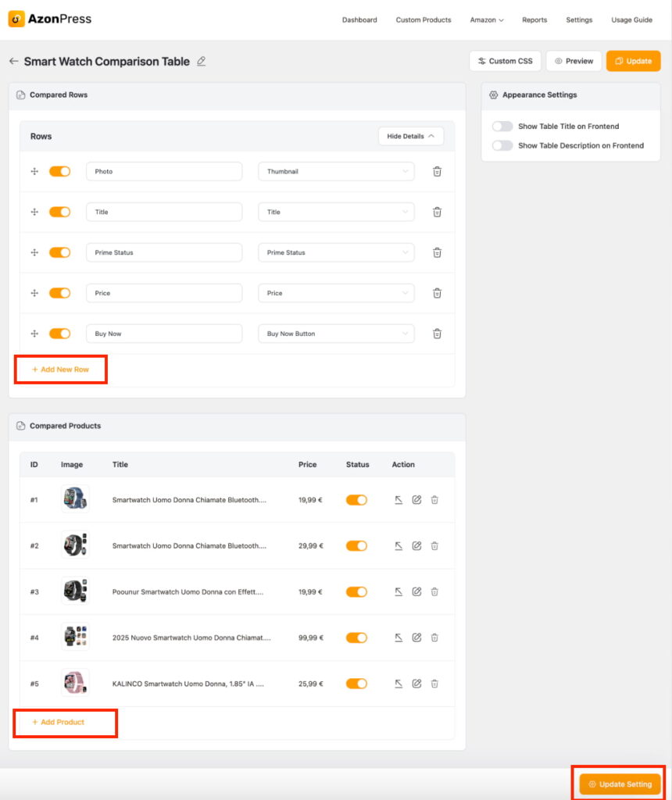This screenshot has width=672, height=800.
Task: Open the Thumbnail dropdown for Photo row
Action: (x=336, y=171)
